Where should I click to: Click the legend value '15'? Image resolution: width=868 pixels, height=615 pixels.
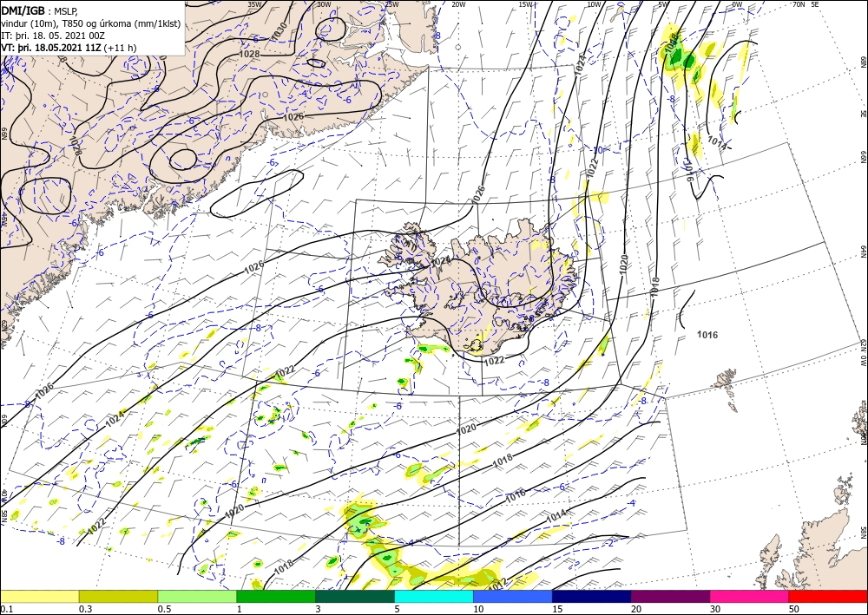pos(557,609)
